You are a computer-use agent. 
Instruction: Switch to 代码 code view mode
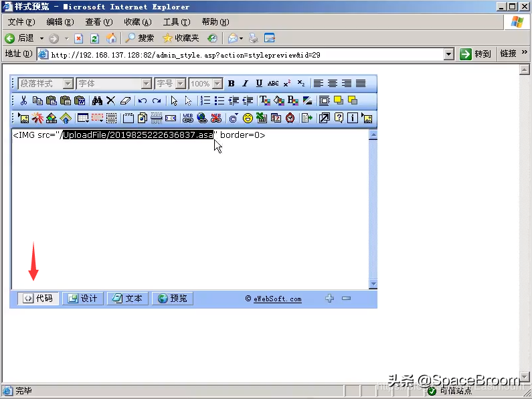point(38,299)
